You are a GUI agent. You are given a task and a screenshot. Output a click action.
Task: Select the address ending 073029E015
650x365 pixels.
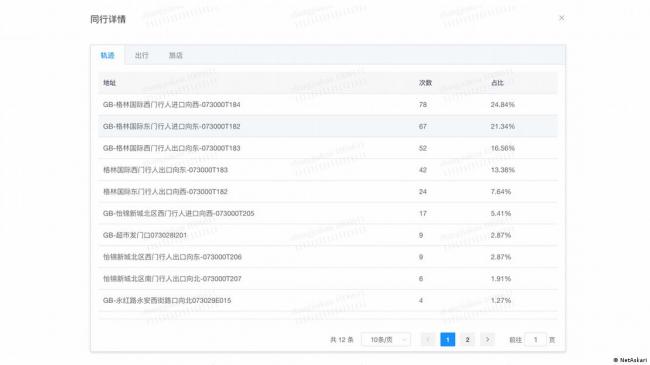167,300
